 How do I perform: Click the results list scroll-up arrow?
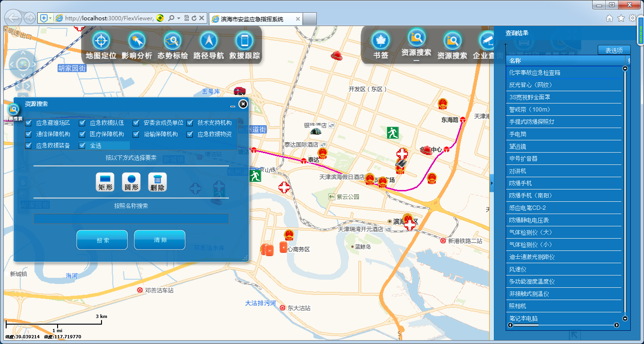625,69
